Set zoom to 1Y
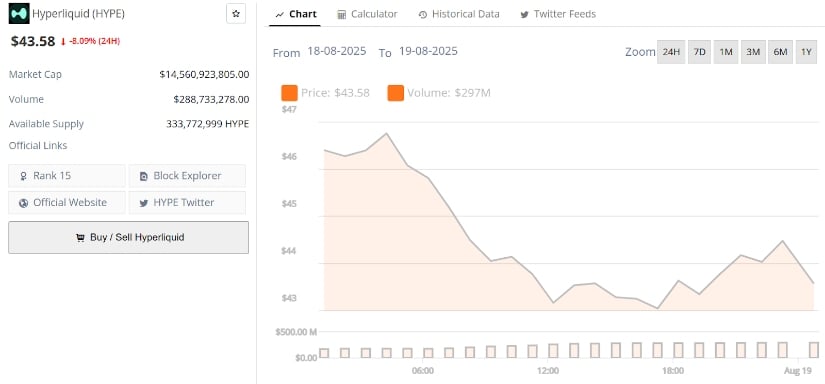 (x=806, y=52)
